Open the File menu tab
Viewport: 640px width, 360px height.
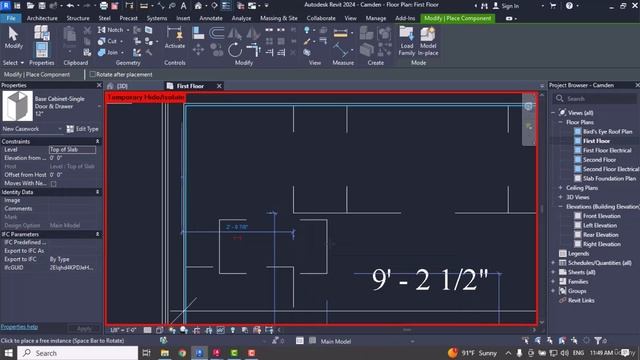click(11, 18)
